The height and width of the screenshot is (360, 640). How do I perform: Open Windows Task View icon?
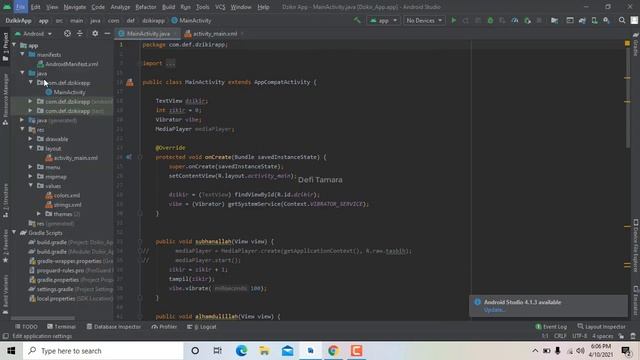point(218,351)
